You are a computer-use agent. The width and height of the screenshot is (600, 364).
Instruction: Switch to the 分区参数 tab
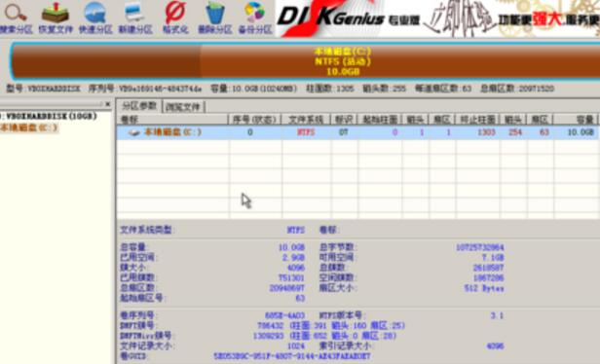[139, 106]
